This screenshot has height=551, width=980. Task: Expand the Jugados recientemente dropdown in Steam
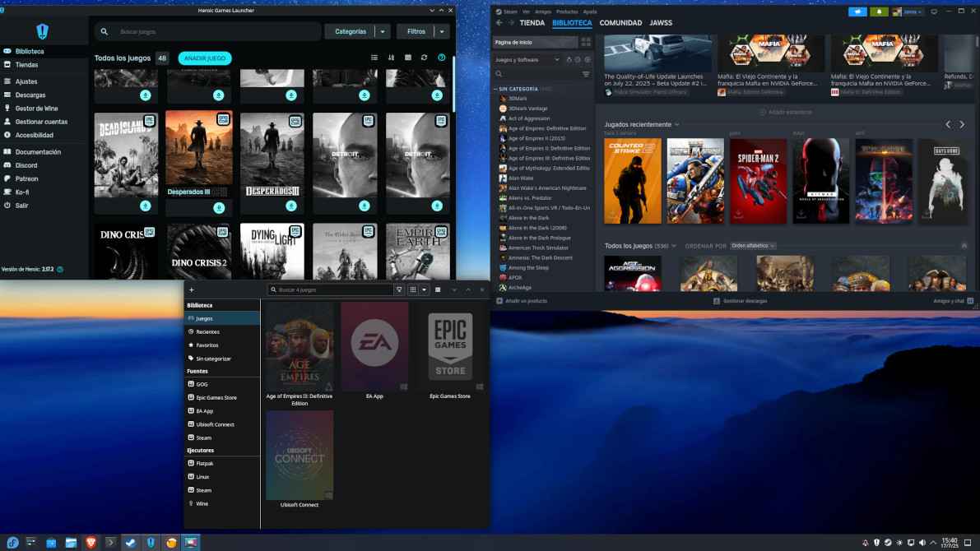(677, 124)
